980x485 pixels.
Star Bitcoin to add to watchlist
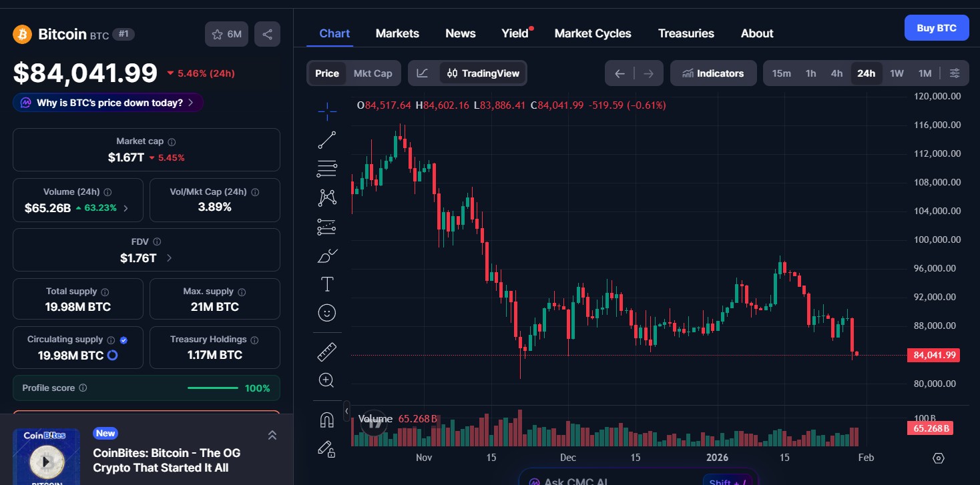[x=217, y=33]
